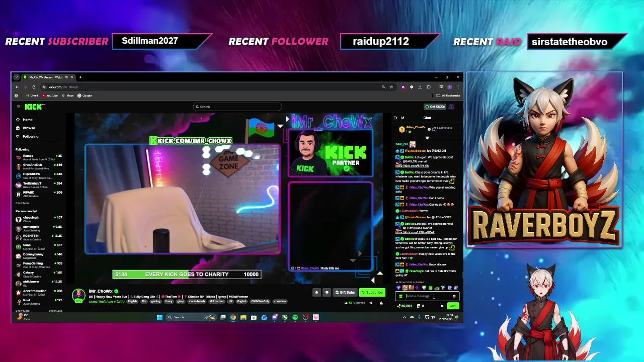This screenshot has height=362, width=644.
Task: Open Maps bookmark
Action: click(68, 96)
